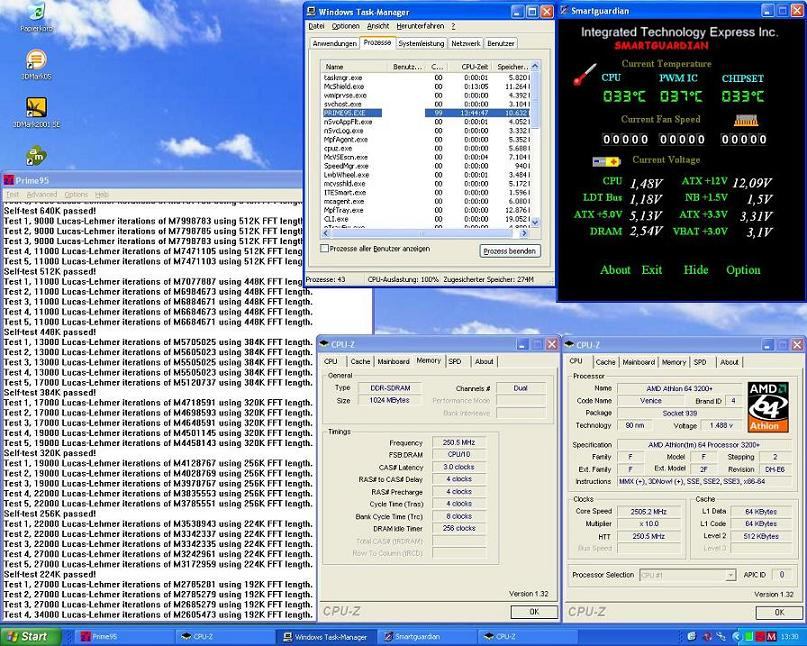The width and height of the screenshot is (807, 646).
Task: Click OK in the processor CPU-Z window
Action: coord(779,613)
